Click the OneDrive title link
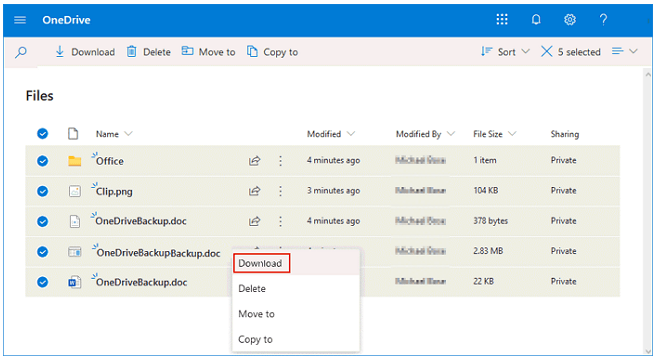Screen dimensions: 658x361 pyautogui.click(x=66, y=20)
